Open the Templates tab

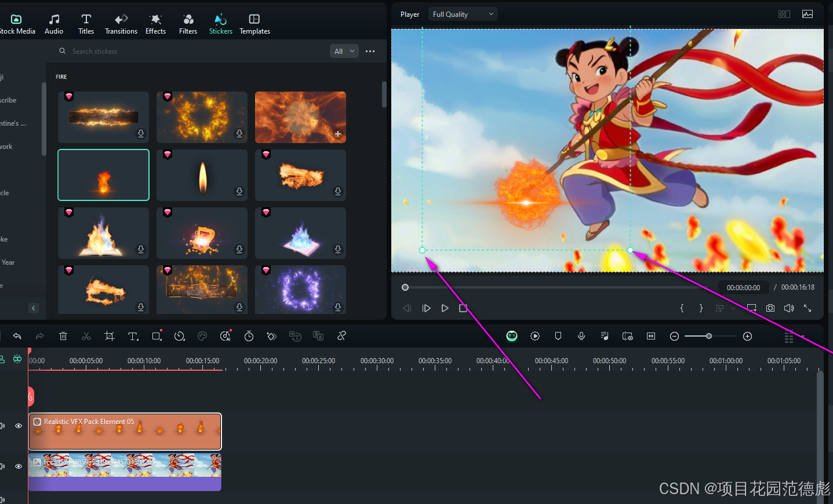pyautogui.click(x=254, y=24)
